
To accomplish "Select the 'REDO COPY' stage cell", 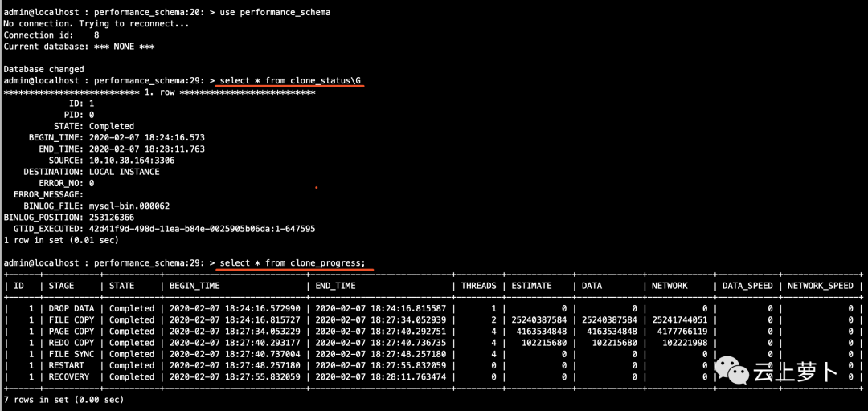I will 72,343.
